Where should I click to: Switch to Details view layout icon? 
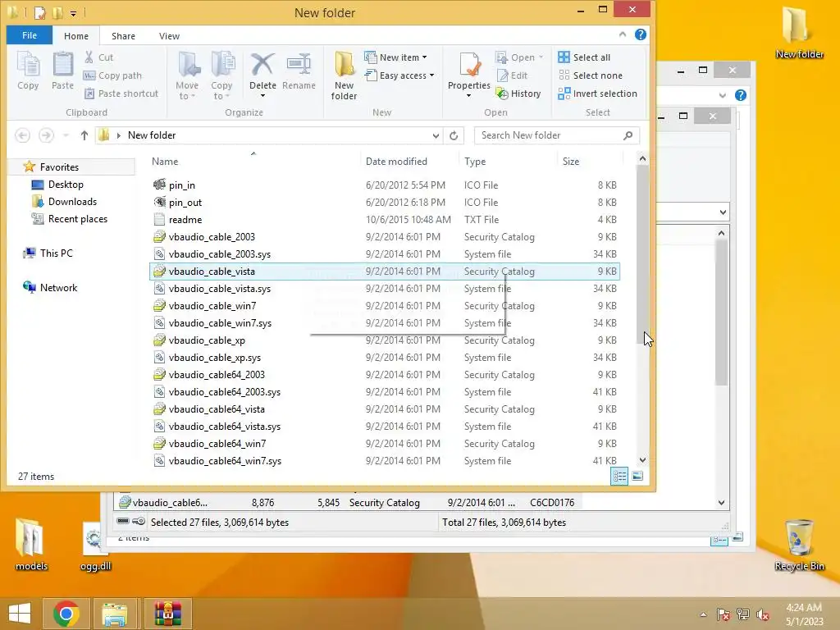click(620, 477)
